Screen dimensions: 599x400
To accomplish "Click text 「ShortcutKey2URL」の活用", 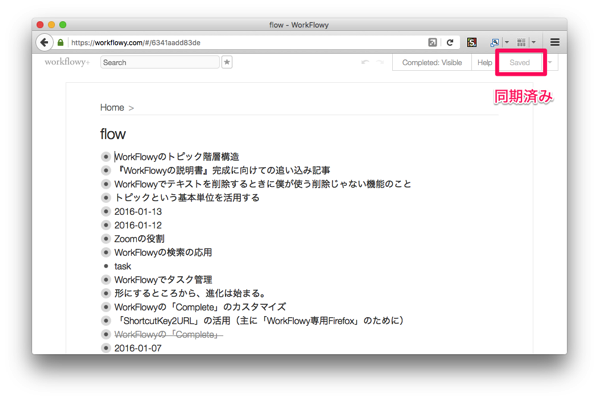I will tap(173, 321).
